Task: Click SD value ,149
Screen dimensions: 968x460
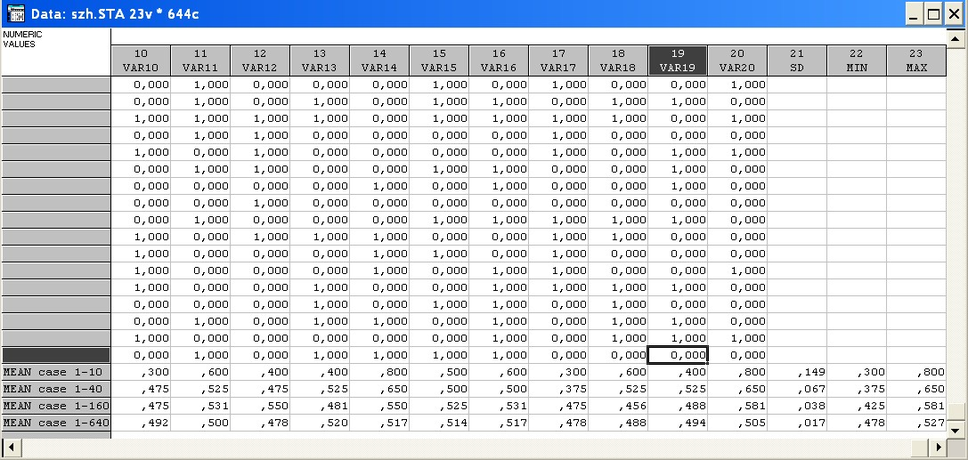Action: (x=798, y=372)
